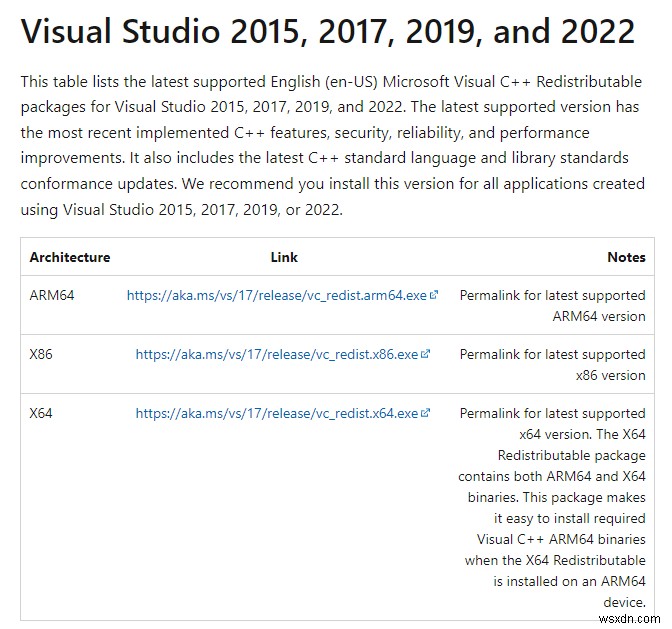Click the external link icon after vc_redist.x64.exe
The image size is (672, 629).
pos(426,413)
